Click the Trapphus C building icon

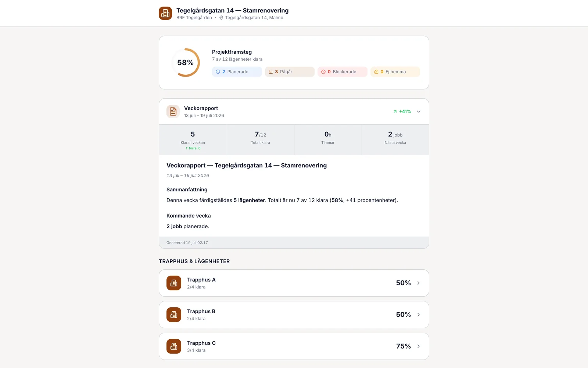tap(174, 346)
